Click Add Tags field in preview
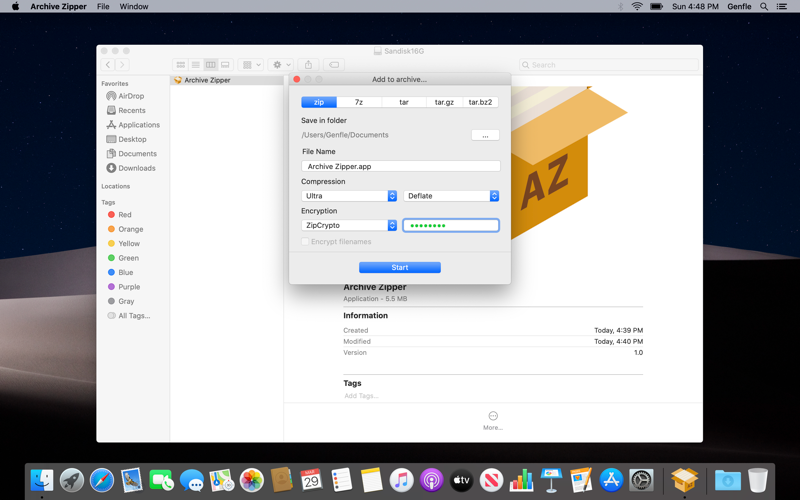 pyautogui.click(x=361, y=396)
